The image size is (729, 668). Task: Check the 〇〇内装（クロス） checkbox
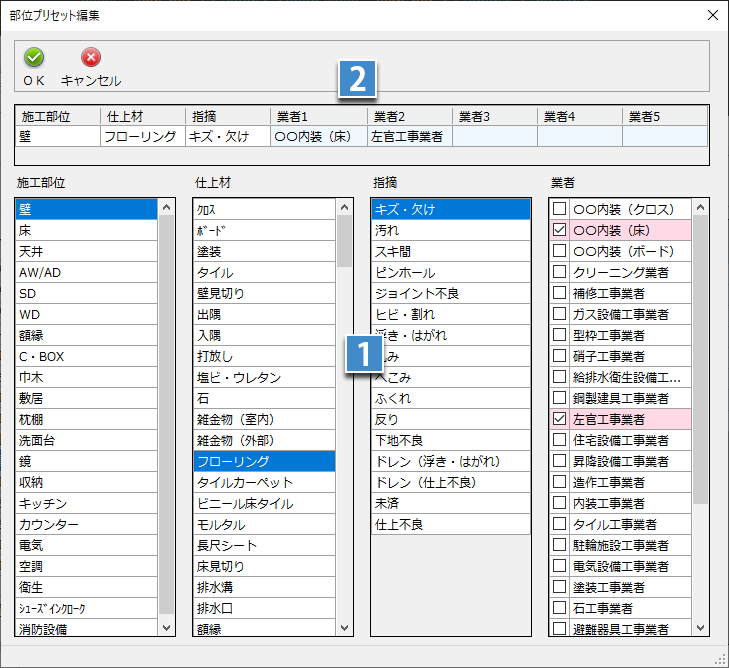(560, 209)
